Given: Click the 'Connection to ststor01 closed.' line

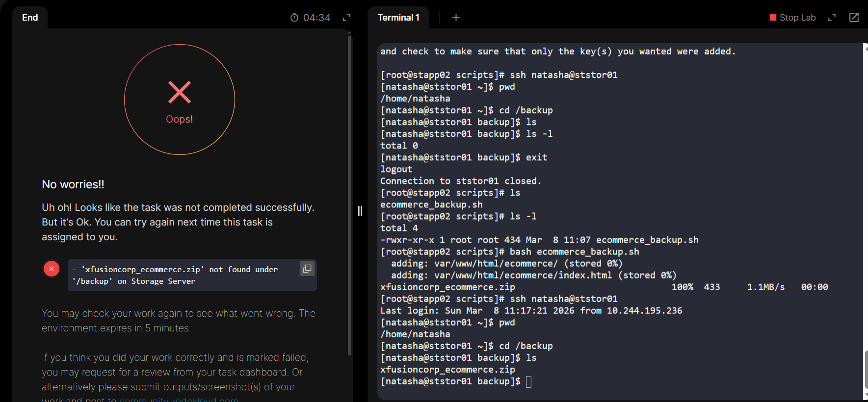Looking at the screenshot, I should point(460,181).
